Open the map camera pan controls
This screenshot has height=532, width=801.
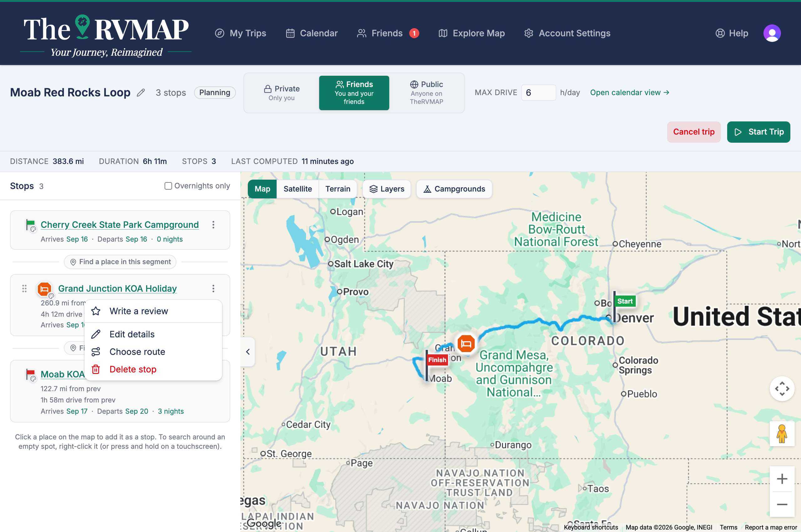click(782, 389)
